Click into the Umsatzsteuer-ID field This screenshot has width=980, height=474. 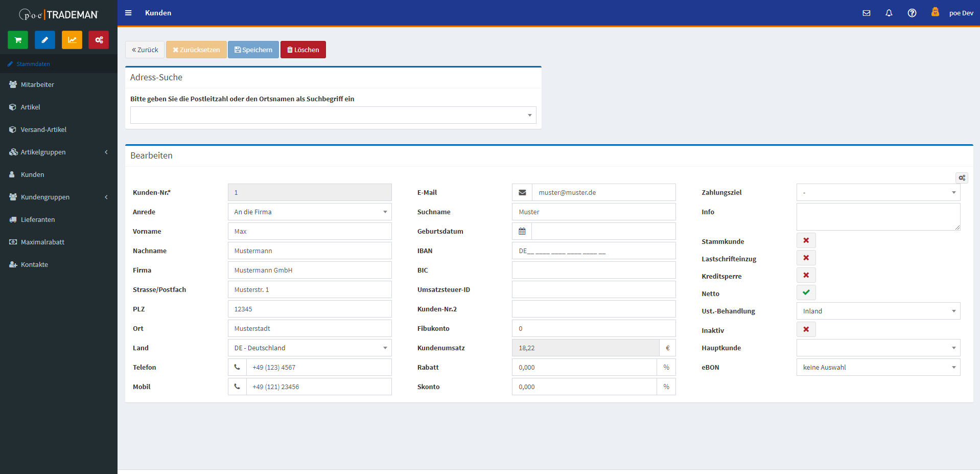pos(594,289)
